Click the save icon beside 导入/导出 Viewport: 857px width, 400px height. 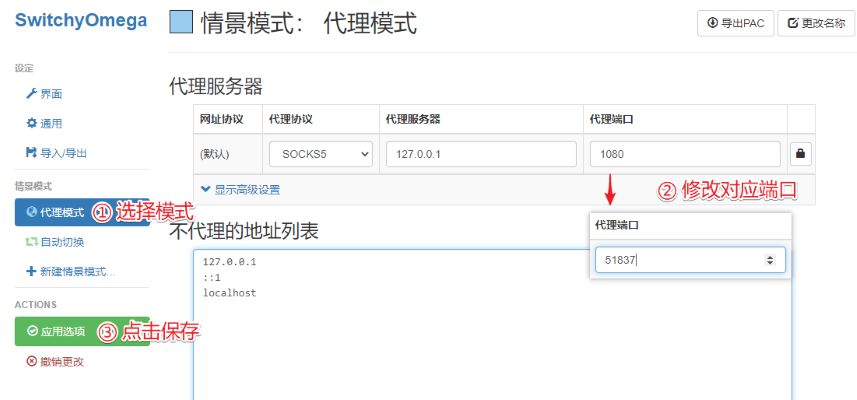[31, 153]
